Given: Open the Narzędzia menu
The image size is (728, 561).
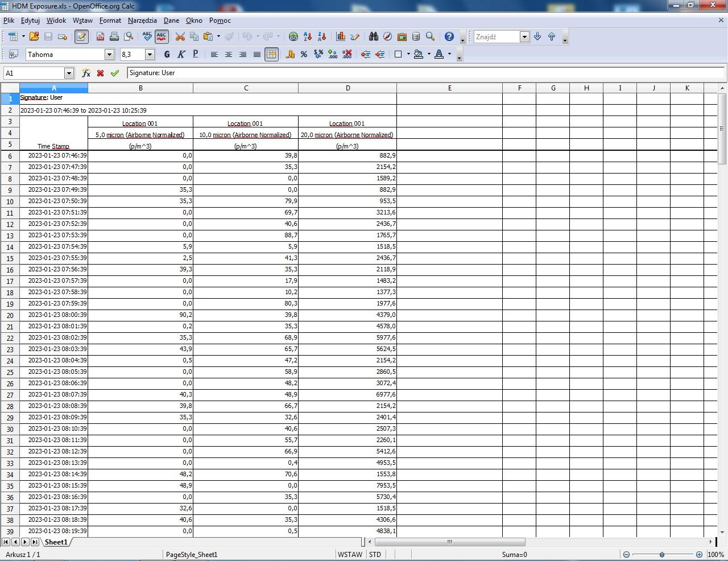Looking at the screenshot, I should tap(142, 20).
